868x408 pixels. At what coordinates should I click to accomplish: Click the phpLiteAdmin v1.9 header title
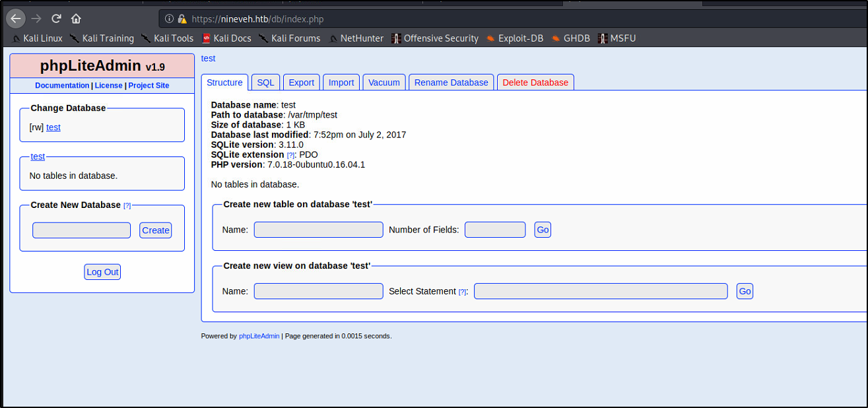102,65
